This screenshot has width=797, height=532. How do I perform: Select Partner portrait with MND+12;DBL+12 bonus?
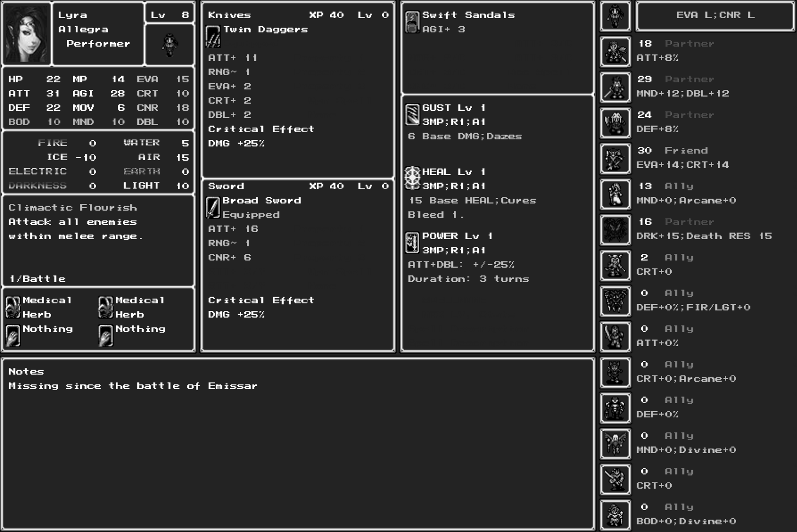pos(615,87)
